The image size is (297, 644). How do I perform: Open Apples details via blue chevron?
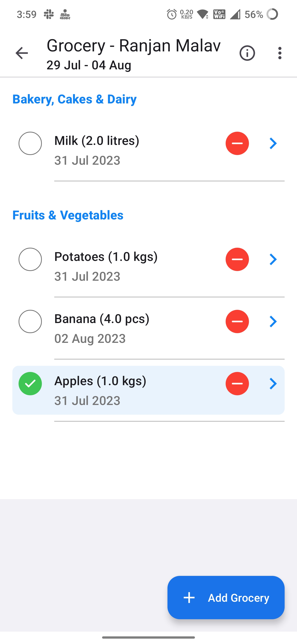(273, 384)
